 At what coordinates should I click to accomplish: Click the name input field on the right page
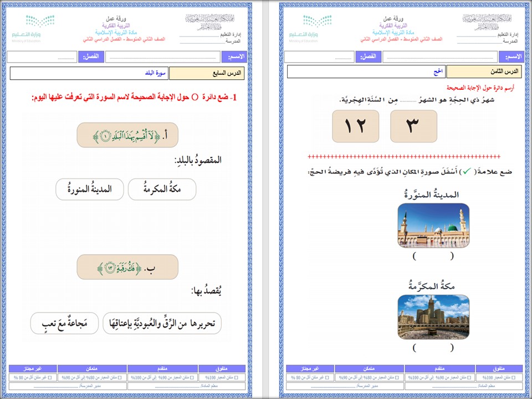(440, 57)
